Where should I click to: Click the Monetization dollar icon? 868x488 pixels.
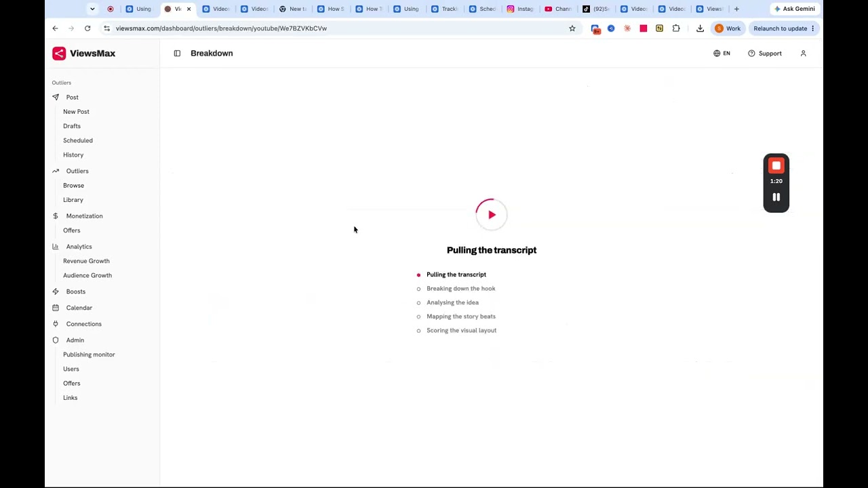[x=56, y=216]
